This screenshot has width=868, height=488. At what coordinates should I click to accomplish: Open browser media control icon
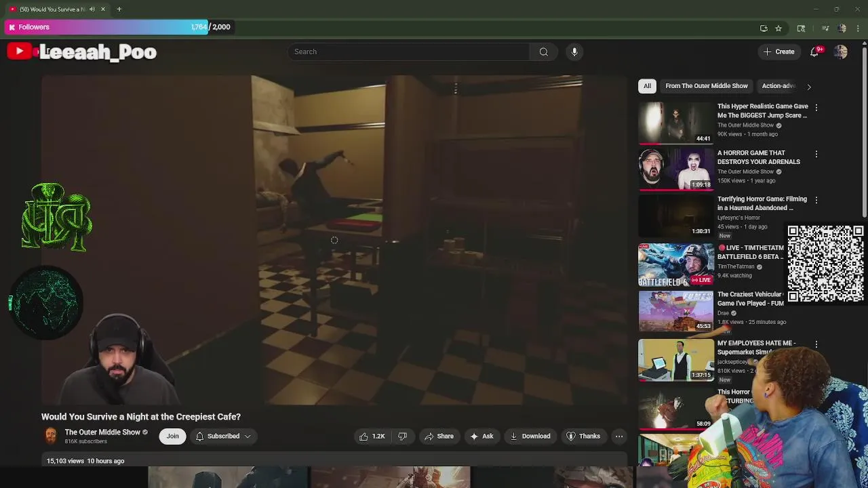point(825,28)
